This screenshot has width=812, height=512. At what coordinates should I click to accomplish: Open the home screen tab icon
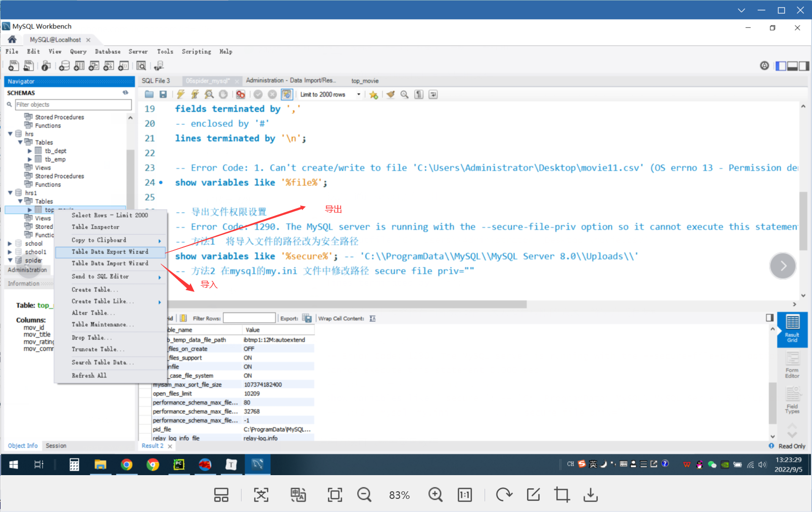(12, 39)
